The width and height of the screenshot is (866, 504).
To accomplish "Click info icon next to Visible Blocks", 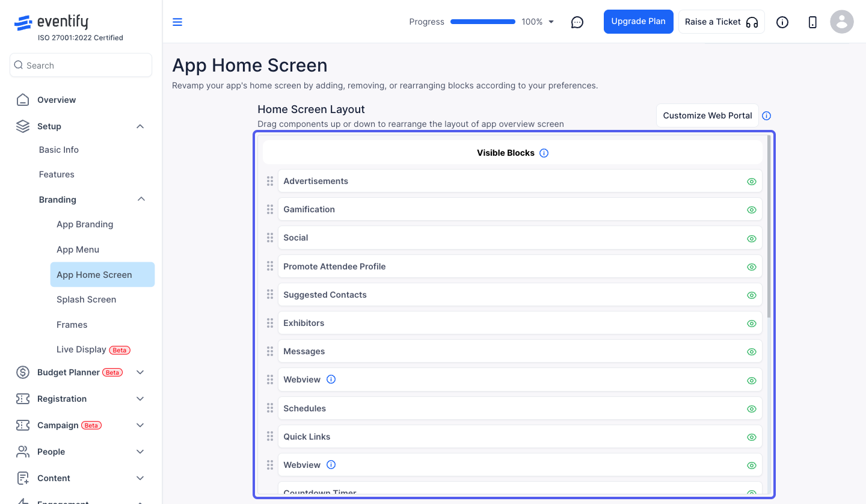I will coord(544,153).
